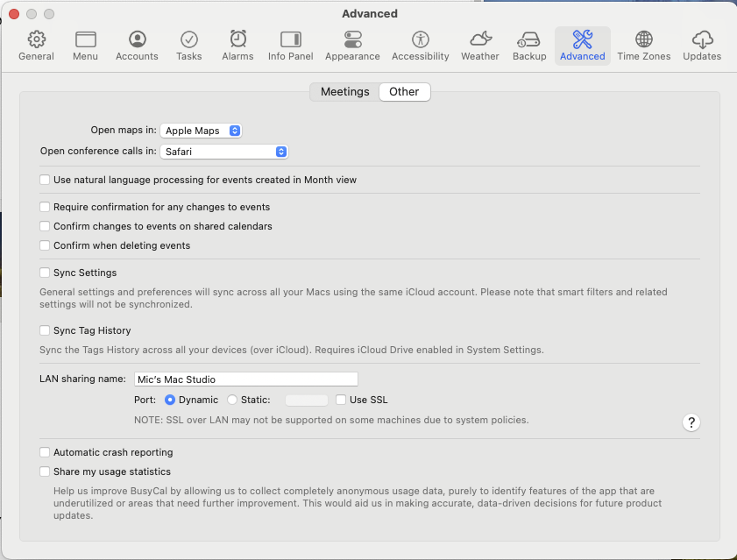737x560 pixels.
Task: Switch to the Accounts preferences icon
Action: (x=137, y=45)
